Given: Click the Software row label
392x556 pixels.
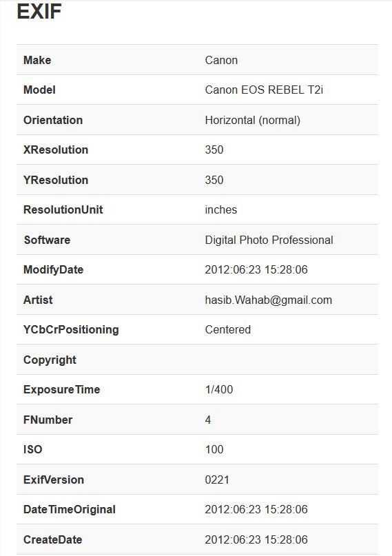Looking at the screenshot, I should click(x=47, y=240).
